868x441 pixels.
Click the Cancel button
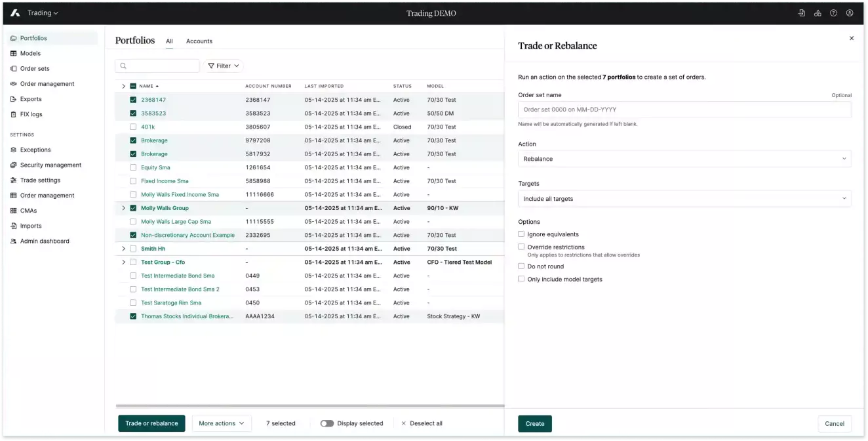coord(835,423)
